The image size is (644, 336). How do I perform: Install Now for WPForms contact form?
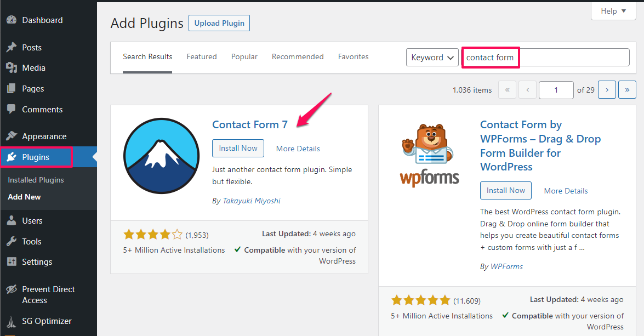[x=506, y=191]
